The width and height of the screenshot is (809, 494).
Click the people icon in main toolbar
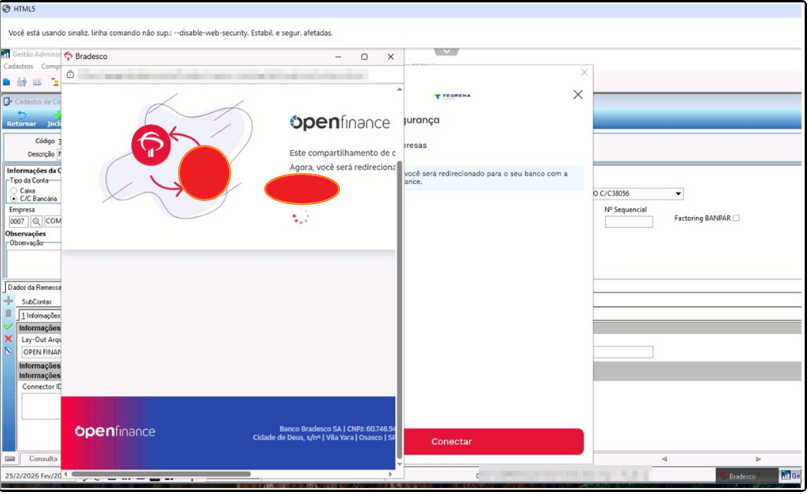tap(22, 82)
